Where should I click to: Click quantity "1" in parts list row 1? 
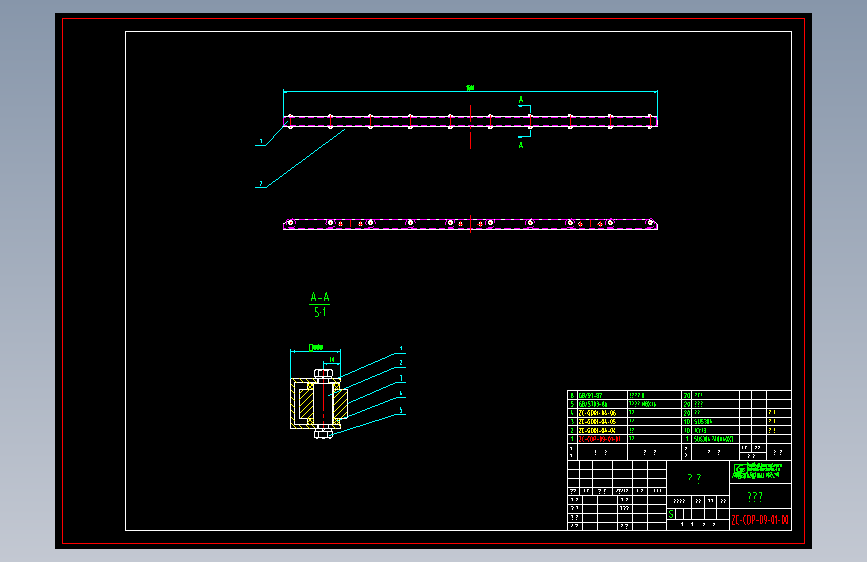687,439
